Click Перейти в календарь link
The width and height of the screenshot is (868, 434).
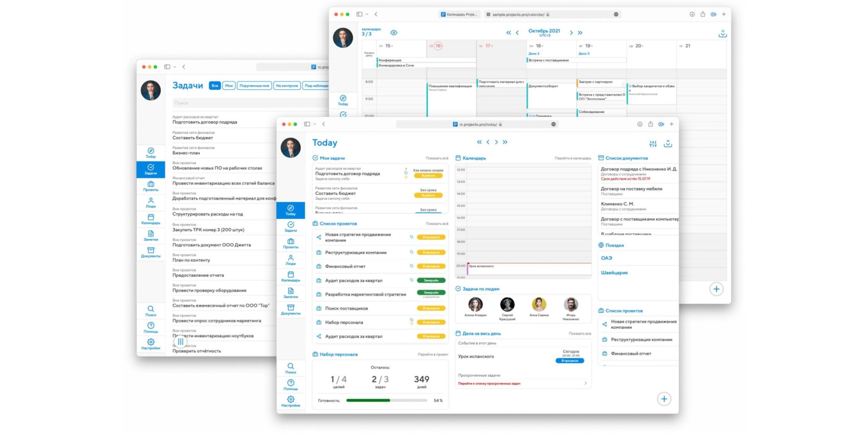[573, 158]
